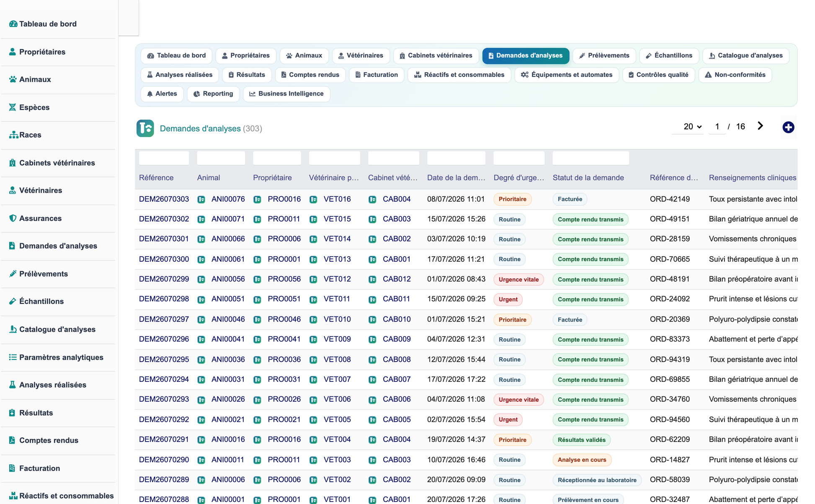
Task: Switch to the Prélèvements tab
Action: pos(604,56)
